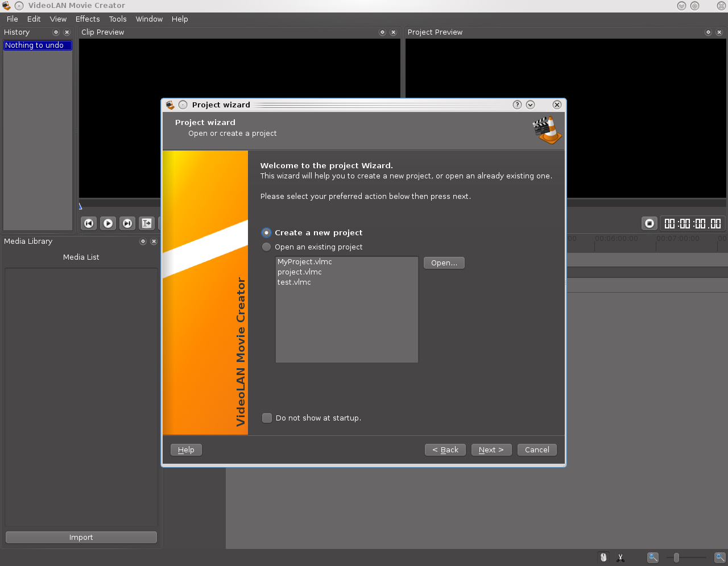Click the clip preview marker/cut button
This screenshot has width=728, height=566.
pos(147,223)
